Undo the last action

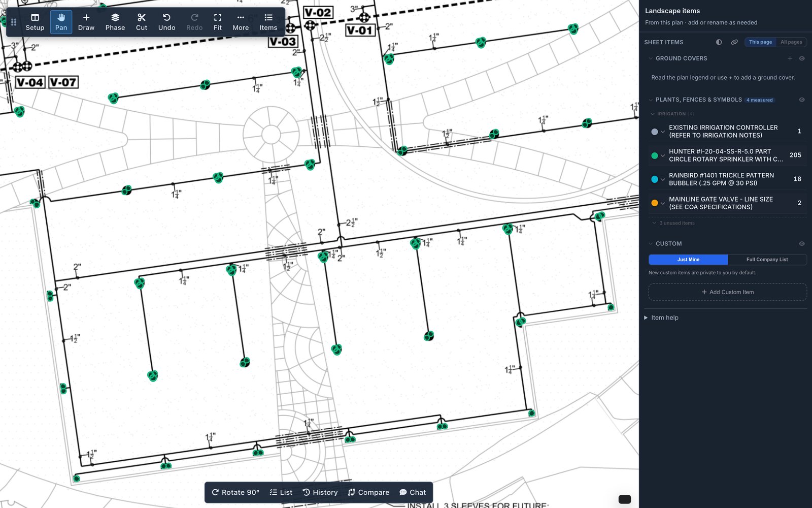pos(166,22)
